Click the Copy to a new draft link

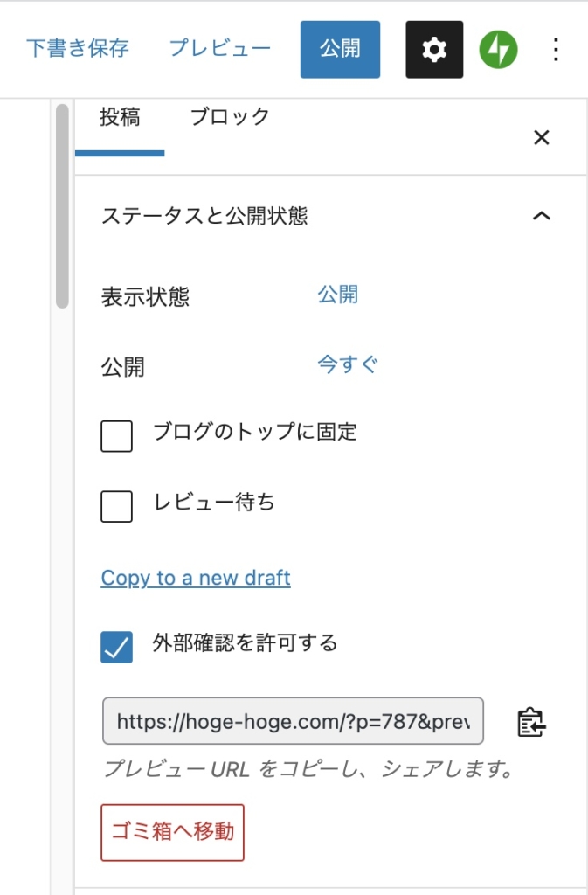point(196,578)
